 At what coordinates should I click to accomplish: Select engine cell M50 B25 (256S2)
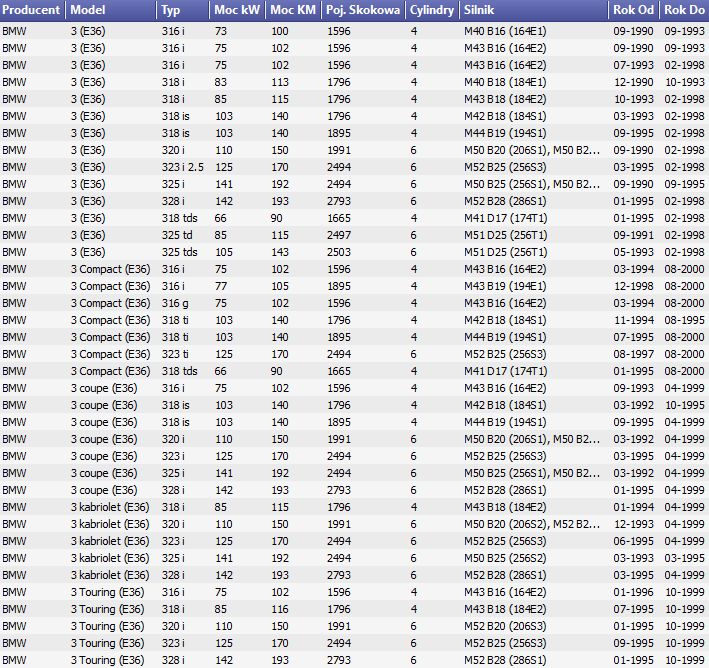505,558
